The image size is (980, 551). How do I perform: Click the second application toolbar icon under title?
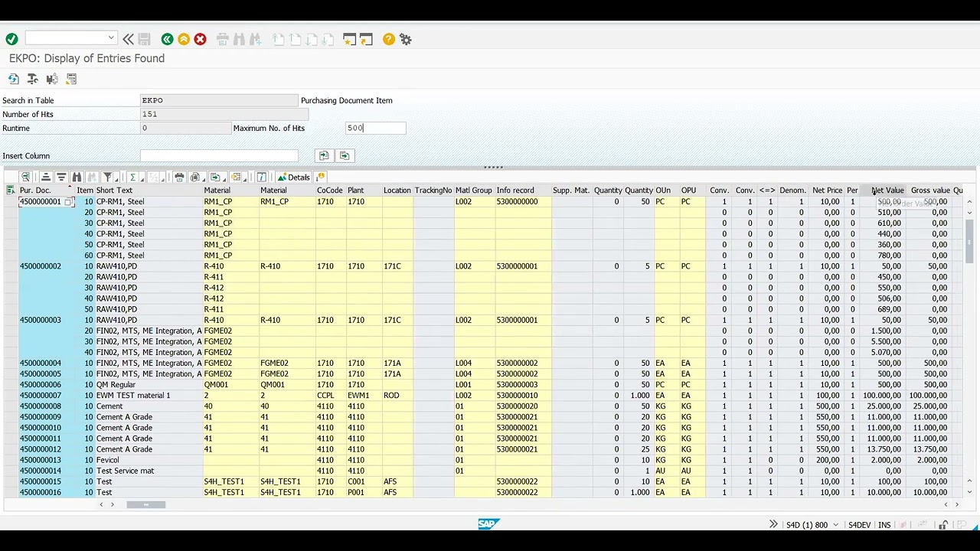pyautogui.click(x=32, y=79)
